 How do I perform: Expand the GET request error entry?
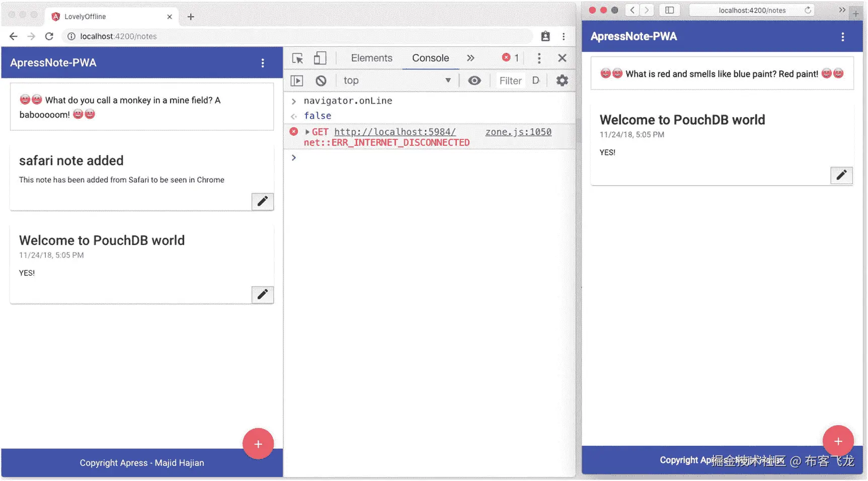pos(307,132)
